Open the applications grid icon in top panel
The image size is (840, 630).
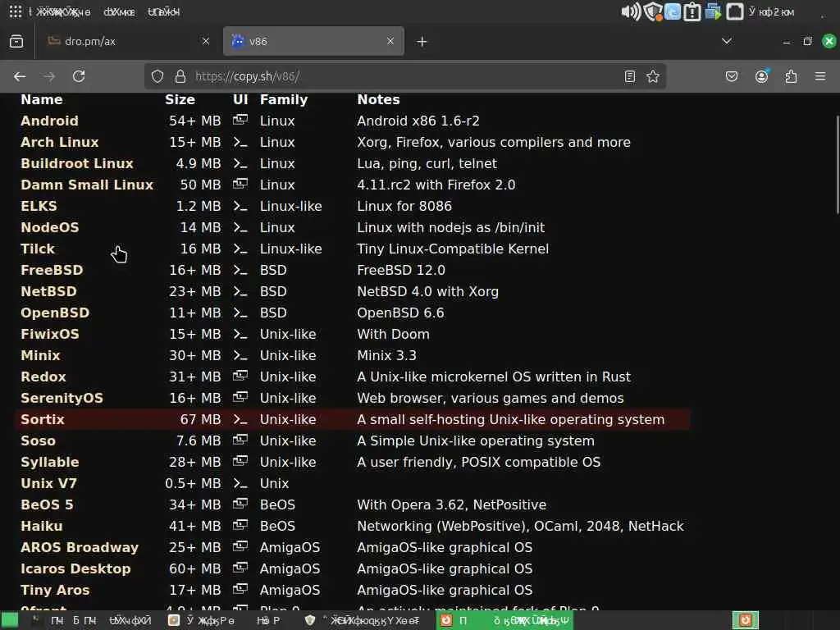[16, 11]
